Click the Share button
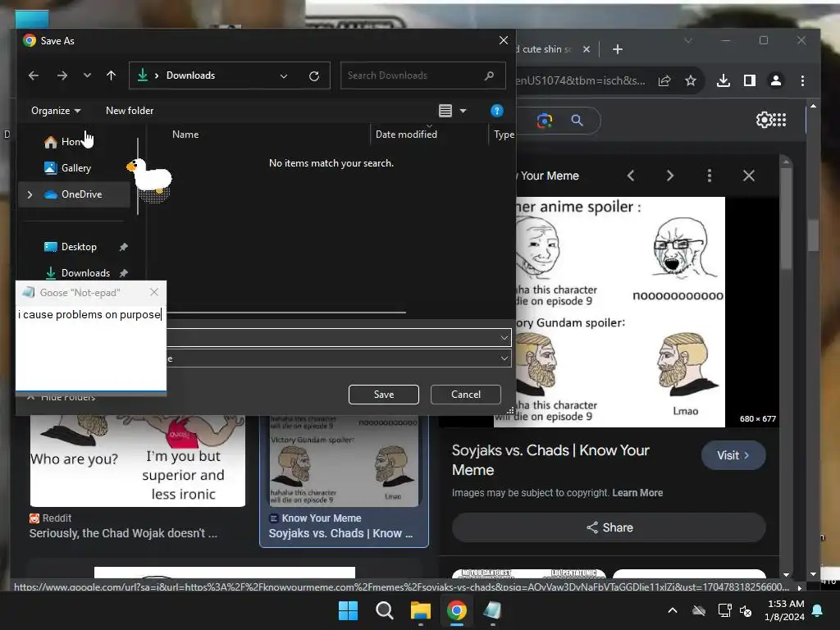Image resolution: width=840 pixels, height=630 pixels. (x=609, y=527)
